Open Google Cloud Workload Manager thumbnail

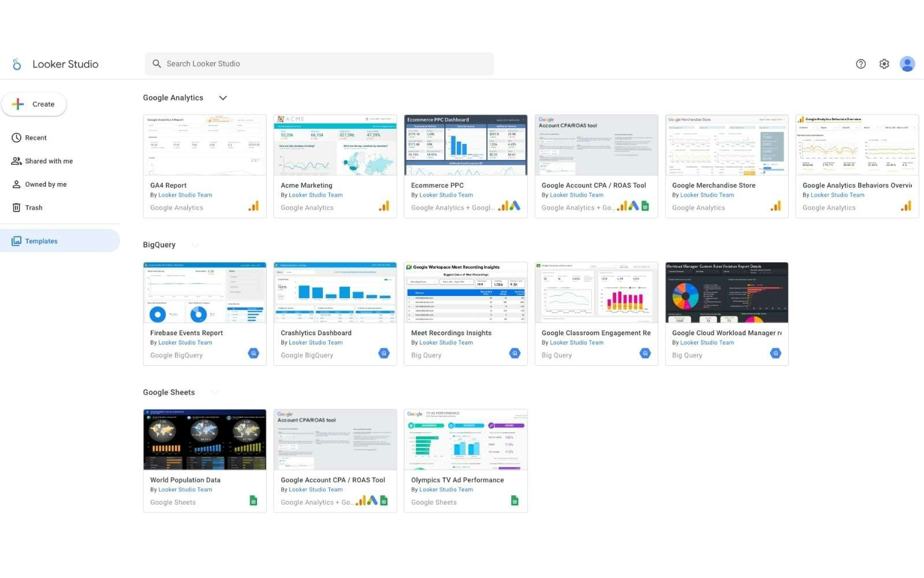pos(726,292)
